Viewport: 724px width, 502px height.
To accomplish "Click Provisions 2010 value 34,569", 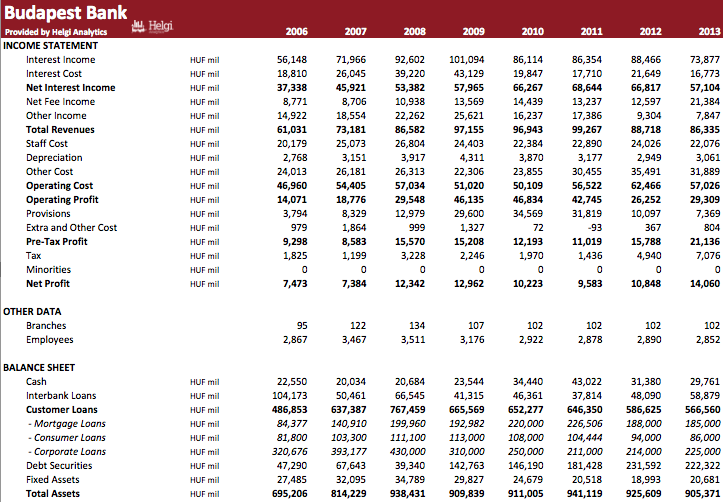I will pyautogui.click(x=528, y=214).
